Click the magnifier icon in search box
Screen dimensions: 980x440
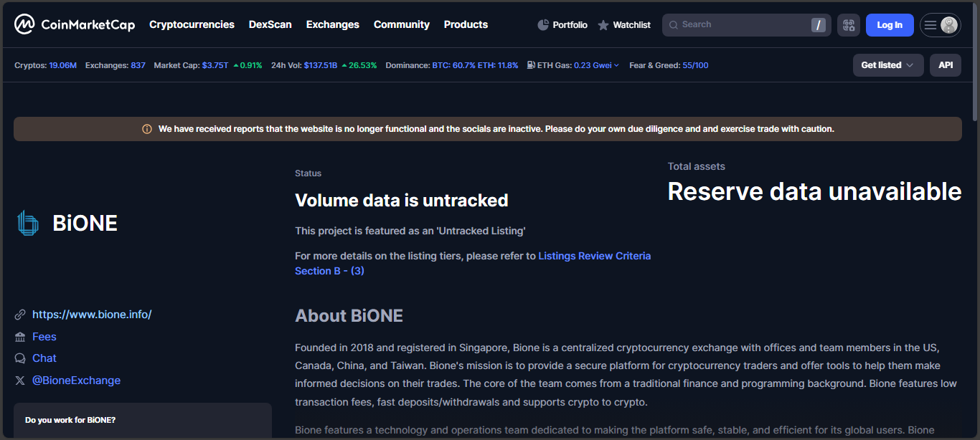point(673,25)
